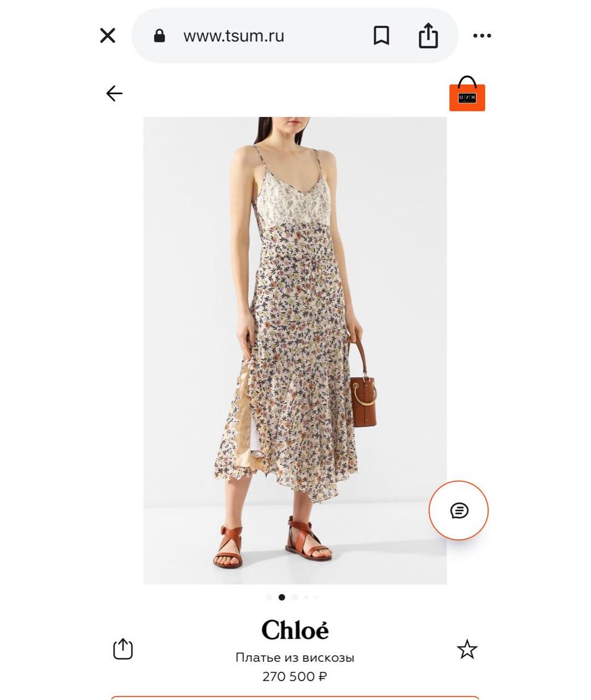The image size is (591, 700).
Task: Add the dress to favorites star
Action: (467, 649)
